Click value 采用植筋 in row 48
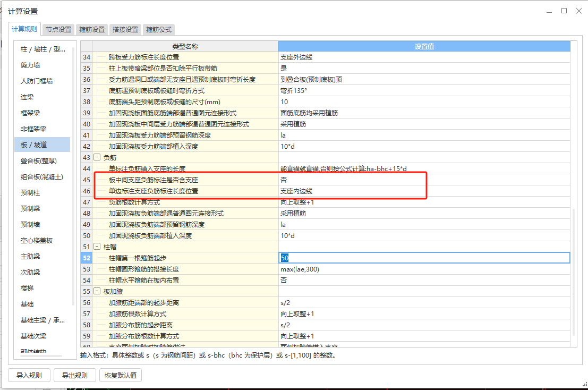588x390 pixels. [x=424, y=214]
